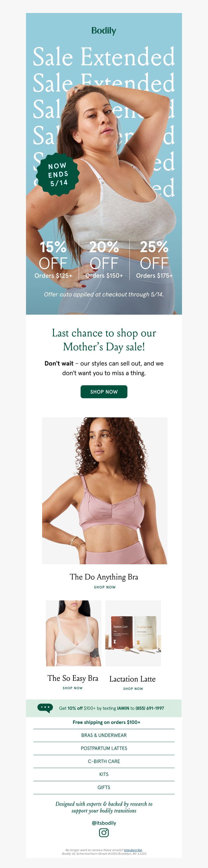
Task: Click the Bodily logo at top
Action: pyautogui.click(x=104, y=31)
